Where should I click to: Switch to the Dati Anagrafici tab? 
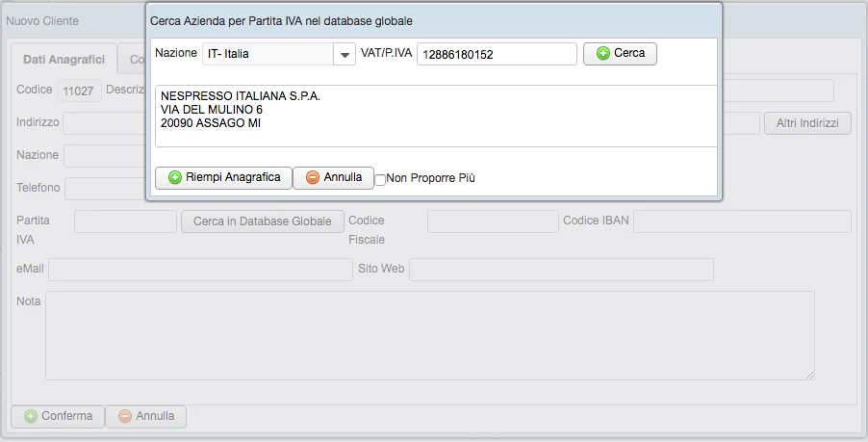64,60
